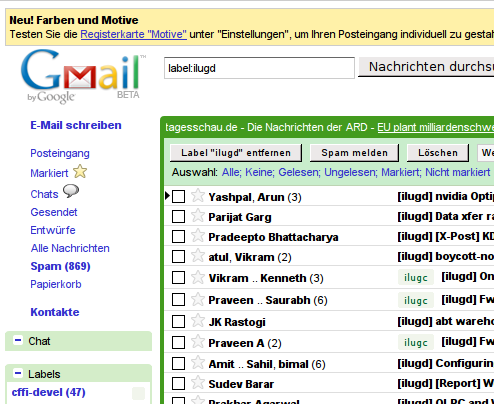Collapse the Labels panel
Screen dimensions: 494x404
click(x=18, y=373)
